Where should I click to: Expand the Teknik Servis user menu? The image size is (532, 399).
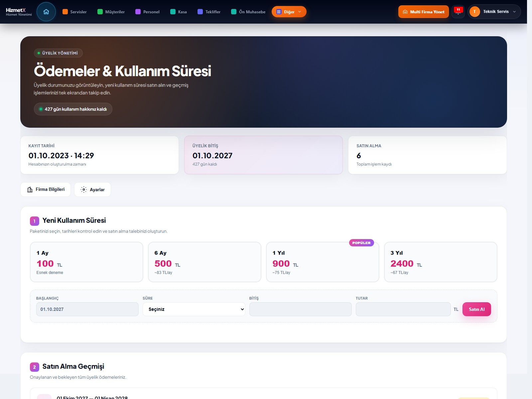pyautogui.click(x=494, y=12)
